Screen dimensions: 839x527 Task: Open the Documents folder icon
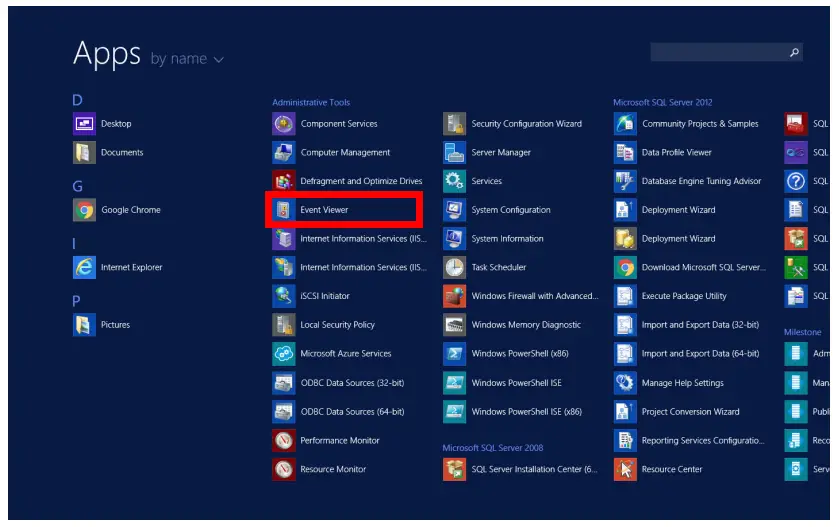click(x=84, y=152)
